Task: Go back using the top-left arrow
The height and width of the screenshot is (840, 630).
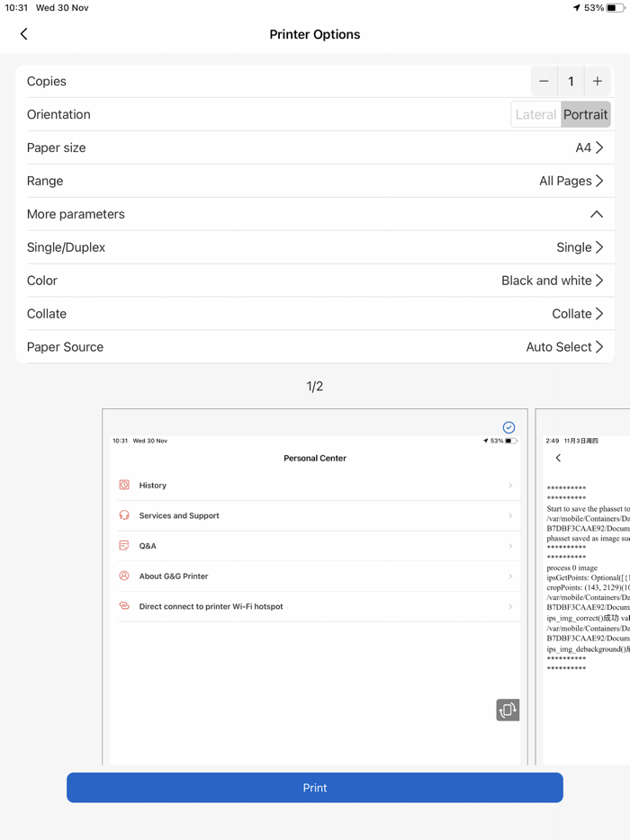Action: tap(23, 34)
